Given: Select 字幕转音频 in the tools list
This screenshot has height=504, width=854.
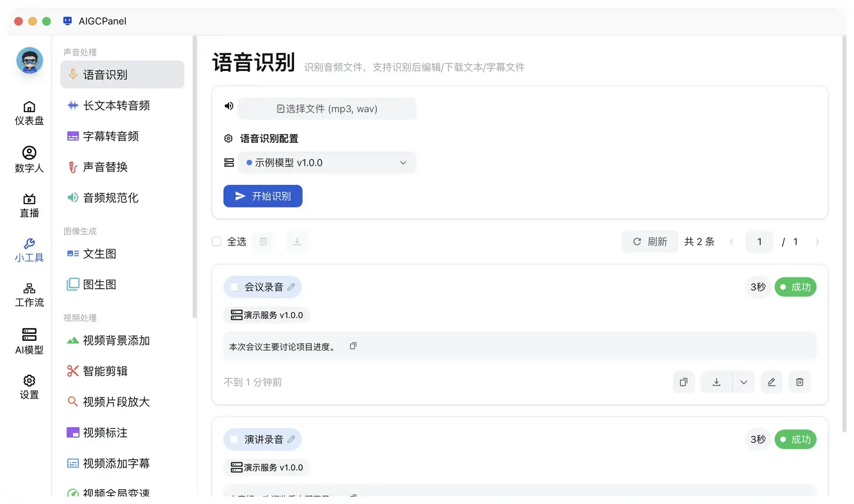Looking at the screenshot, I should 122,136.
